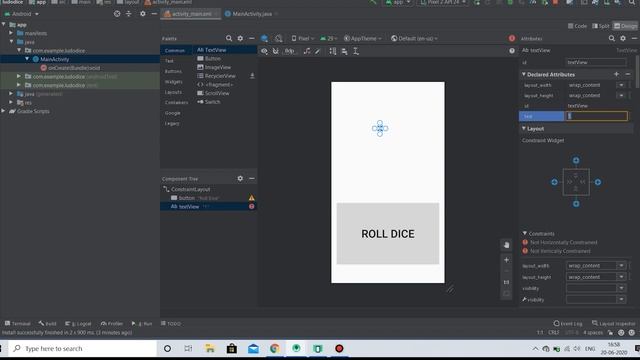Viewport: 640px width, 360px height.
Task: Minimize the Attributes panel
Action: tap(634, 38)
